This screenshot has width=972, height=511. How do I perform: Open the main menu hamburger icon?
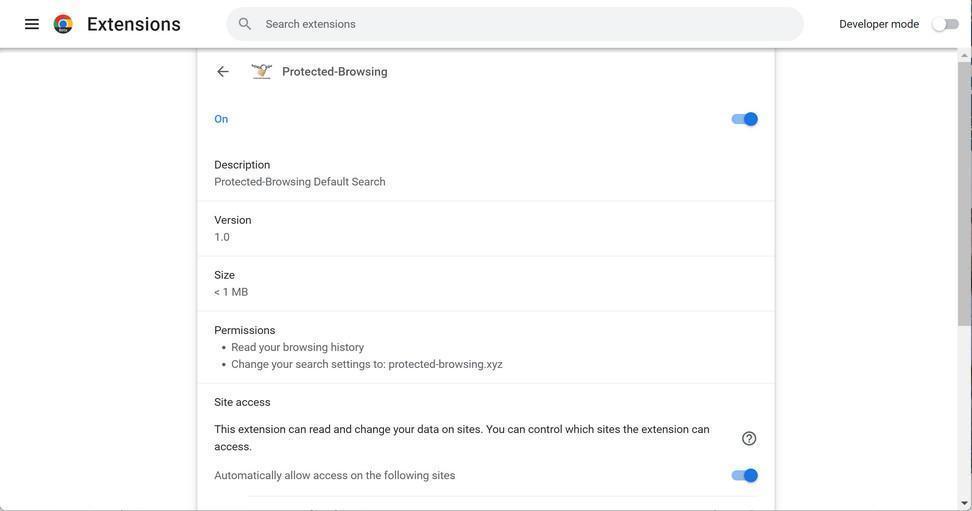click(32, 24)
